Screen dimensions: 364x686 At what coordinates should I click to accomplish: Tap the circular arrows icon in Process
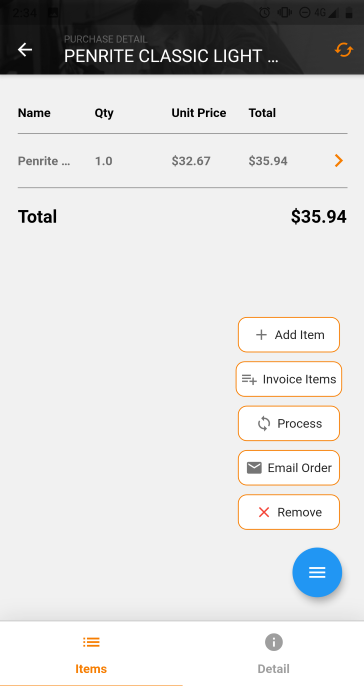[264, 424]
